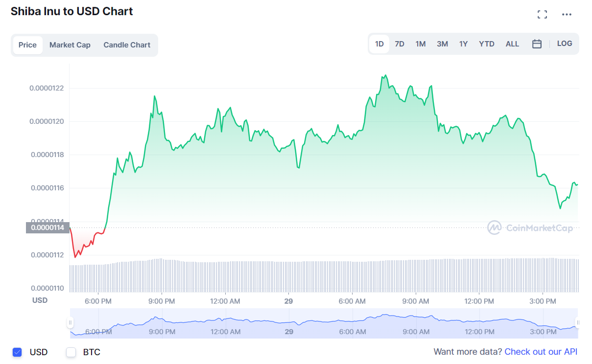Click the 29 date label on main axis

(x=288, y=301)
